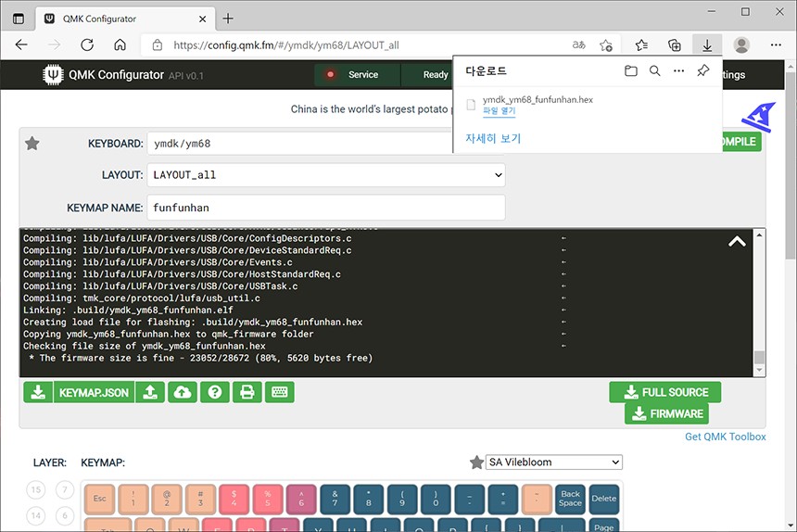The height and width of the screenshot is (532, 797).
Task: Click the terminal scrollbar down arrow
Action: (759, 371)
